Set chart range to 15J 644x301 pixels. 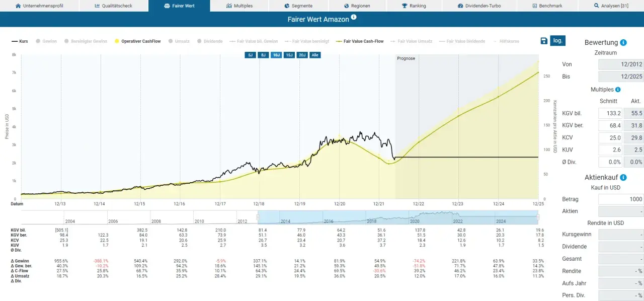tap(289, 55)
